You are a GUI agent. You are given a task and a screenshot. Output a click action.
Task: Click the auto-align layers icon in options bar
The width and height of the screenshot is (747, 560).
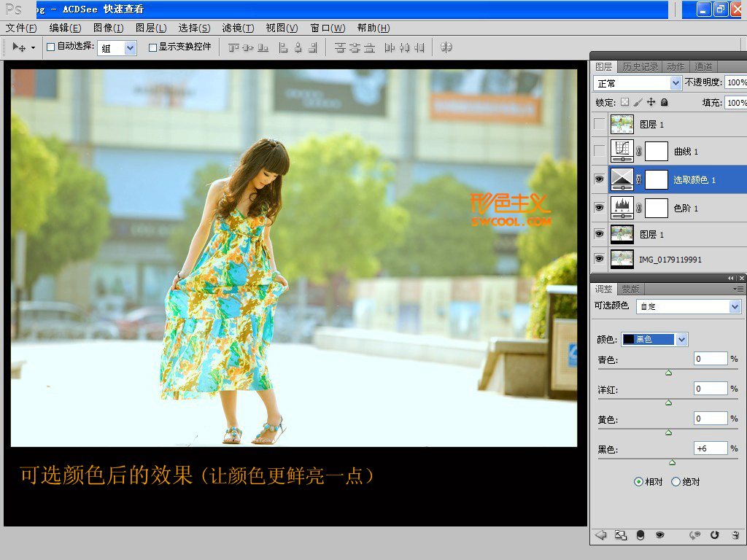[x=446, y=47]
